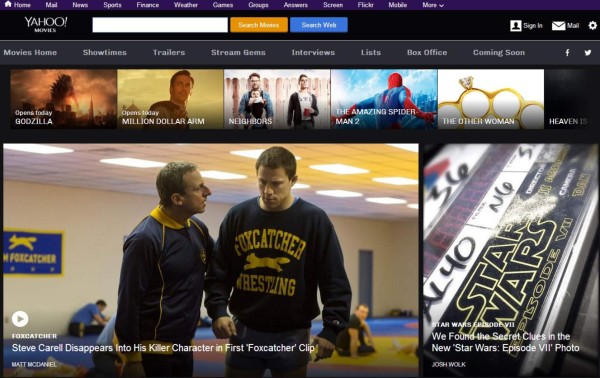Open Sports in the top purple bar
This screenshot has width=600, height=378.
(112, 5)
